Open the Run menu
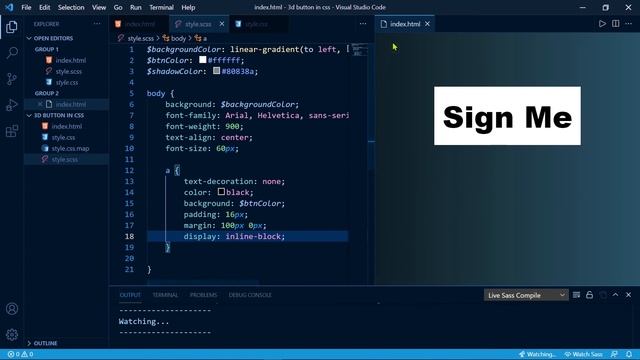Image resolution: width=640 pixels, height=360 pixels. point(136,7)
